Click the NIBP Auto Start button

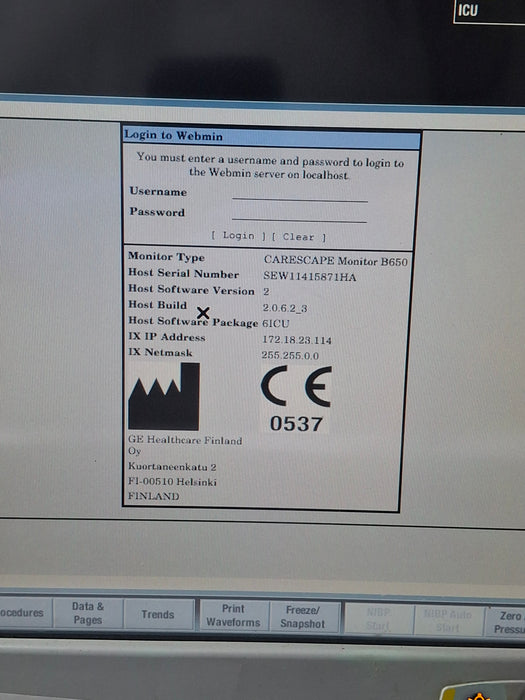pos(448,621)
